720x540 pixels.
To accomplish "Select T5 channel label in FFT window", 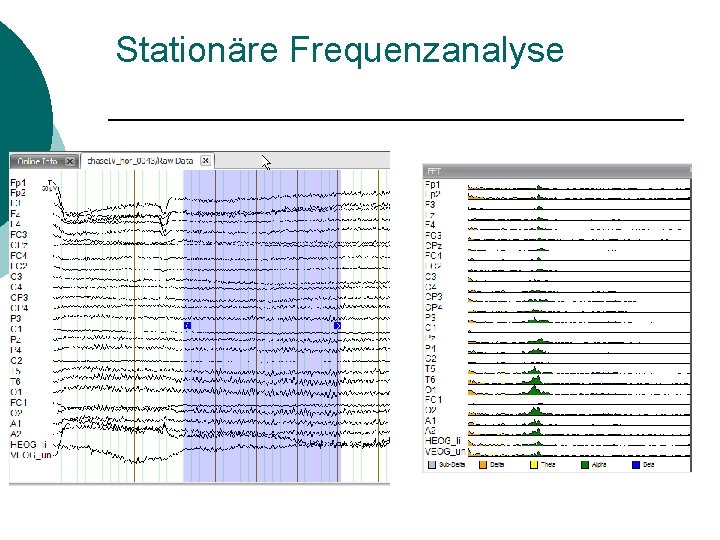I will point(430,369).
